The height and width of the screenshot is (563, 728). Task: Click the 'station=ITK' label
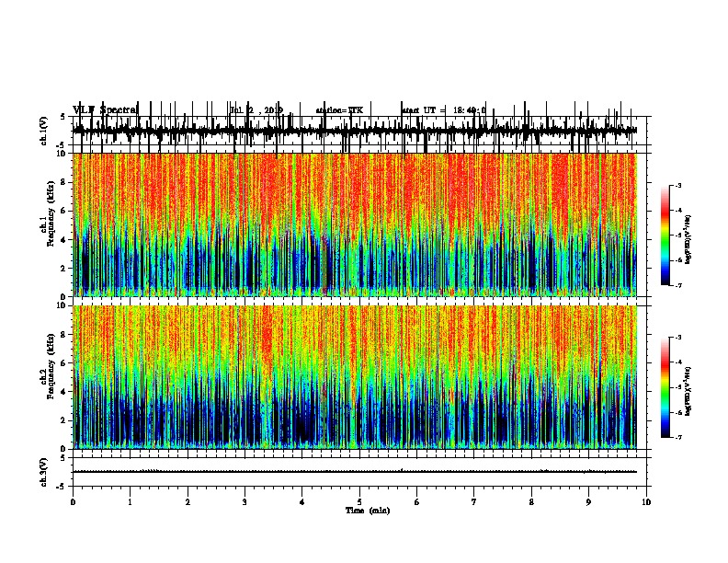pos(339,110)
